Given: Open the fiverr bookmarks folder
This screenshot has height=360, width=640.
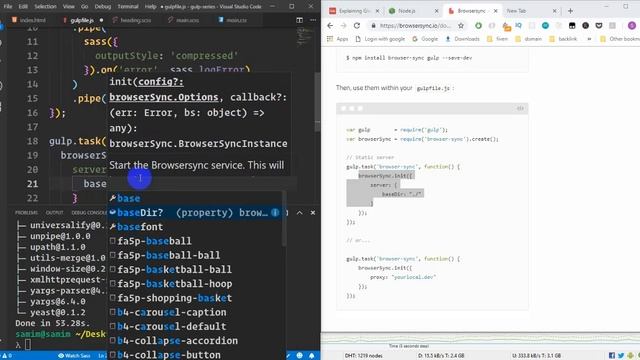Looking at the screenshot, I should click(497, 39).
